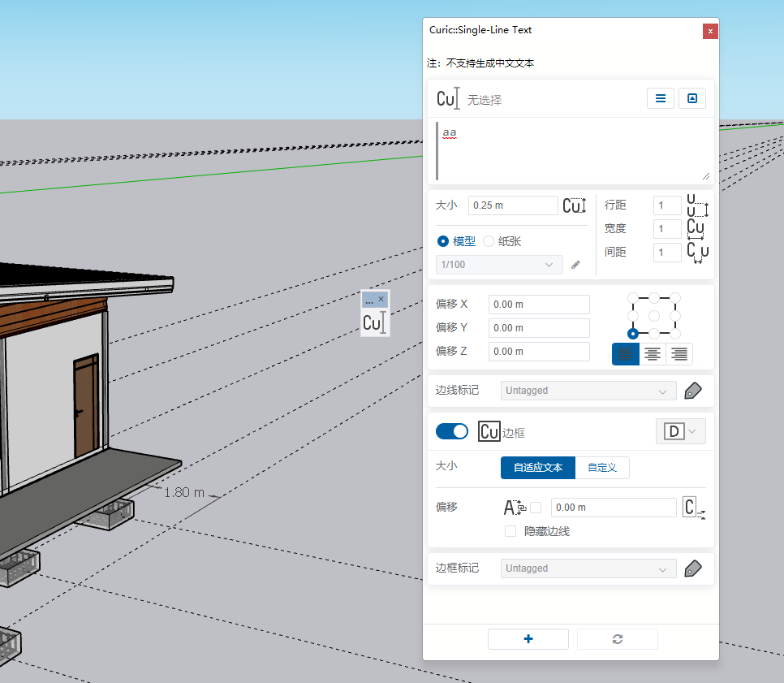Open the border shape D dropdown
This screenshot has width=784, height=683.
[x=680, y=432]
